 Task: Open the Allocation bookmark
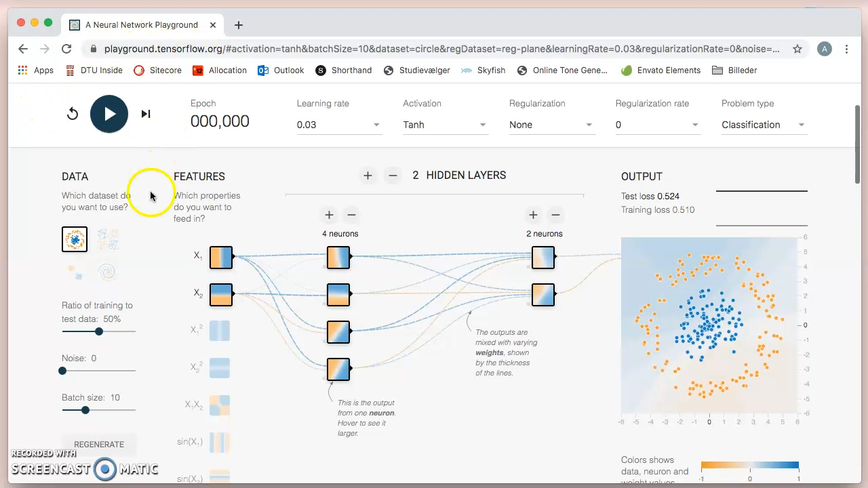click(220, 70)
